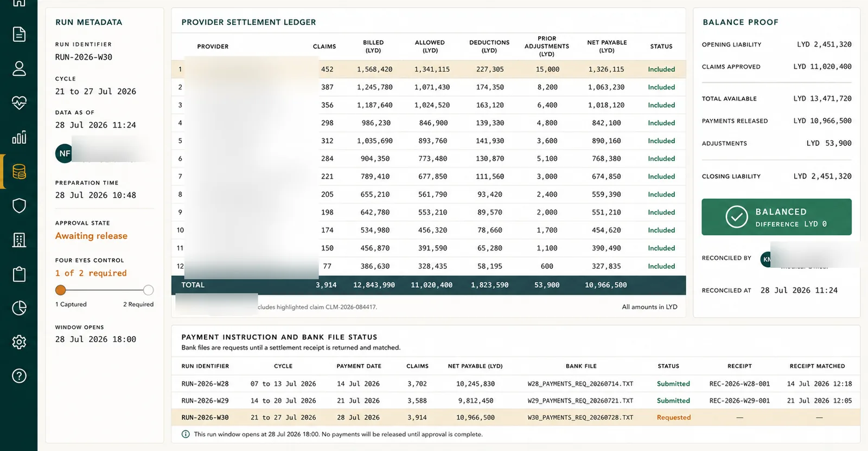Open the shield security sidebar icon

19,206
